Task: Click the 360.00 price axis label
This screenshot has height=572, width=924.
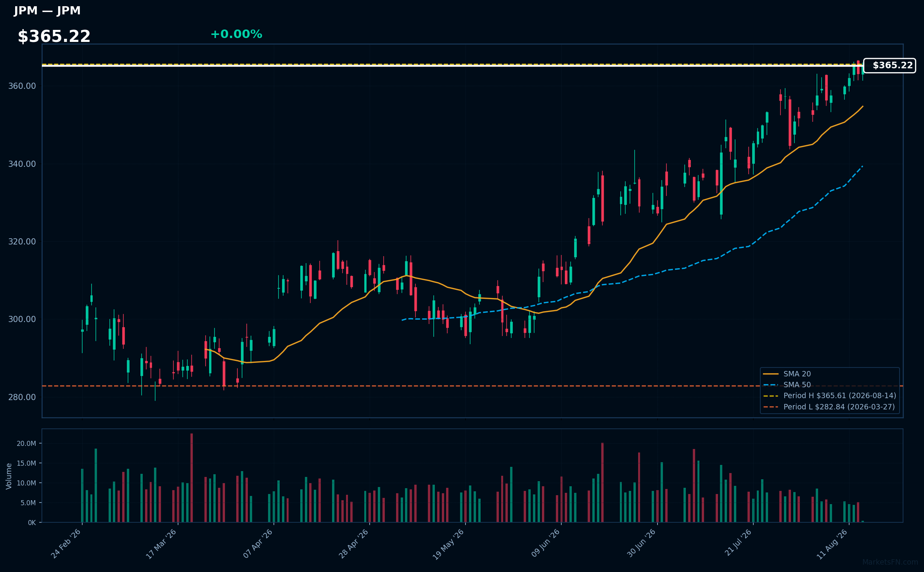Action: click(22, 86)
